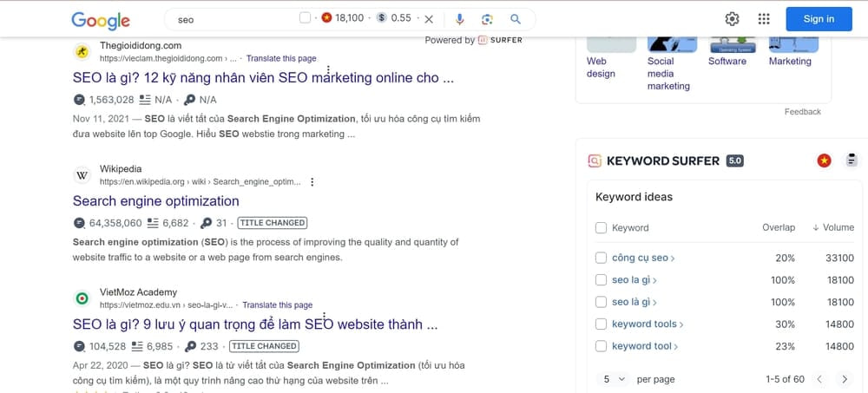Tick the checkbox inside the search bar
The height and width of the screenshot is (393, 868).
(x=305, y=18)
